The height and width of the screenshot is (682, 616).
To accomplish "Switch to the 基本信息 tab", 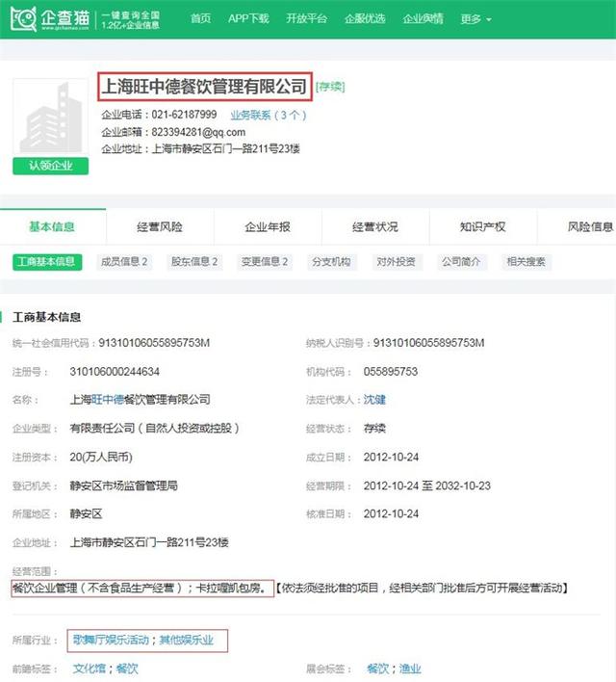I will click(52, 226).
